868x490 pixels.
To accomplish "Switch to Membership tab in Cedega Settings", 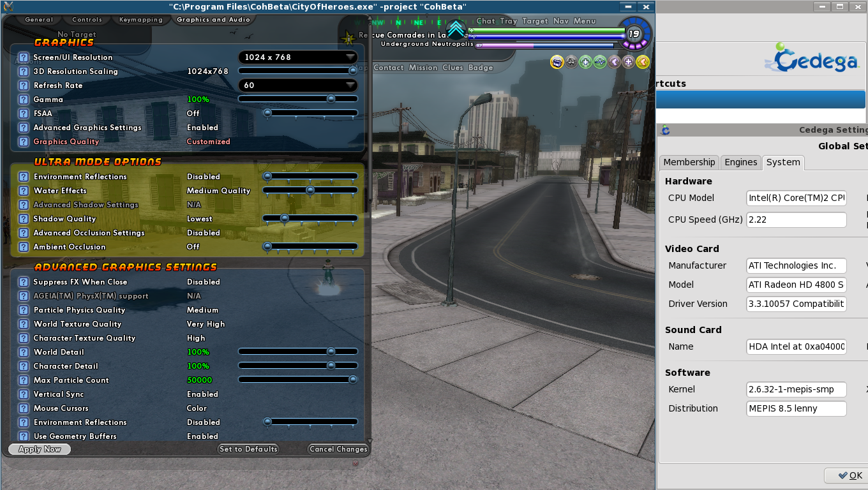I will click(x=689, y=162).
